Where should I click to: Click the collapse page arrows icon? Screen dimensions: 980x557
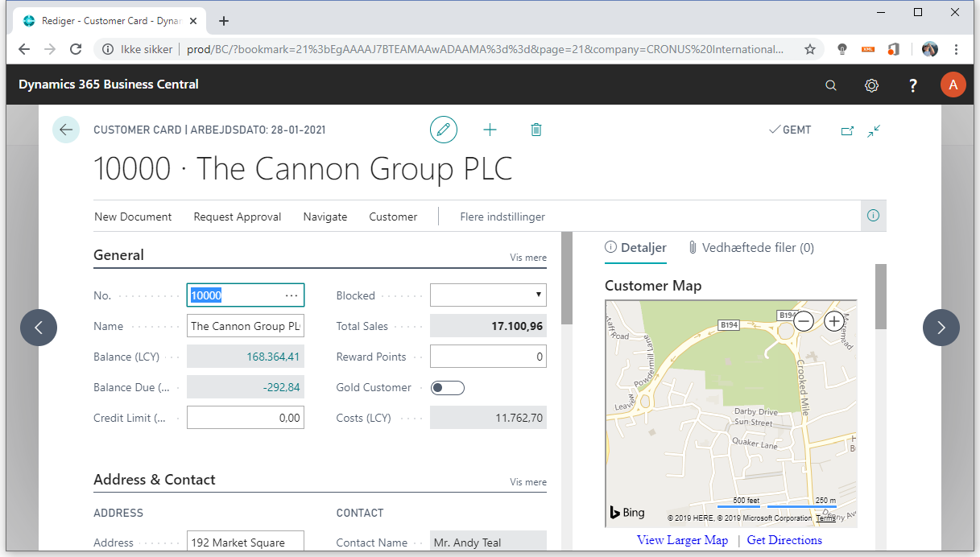pyautogui.click(x=874, y=130)
